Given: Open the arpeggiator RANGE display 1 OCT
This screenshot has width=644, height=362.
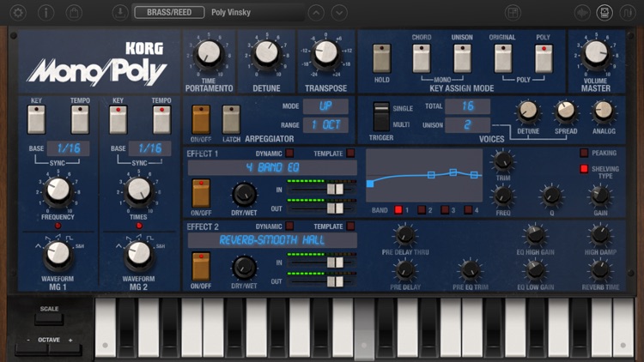Looking at the screenshot, I should (325, 124).
